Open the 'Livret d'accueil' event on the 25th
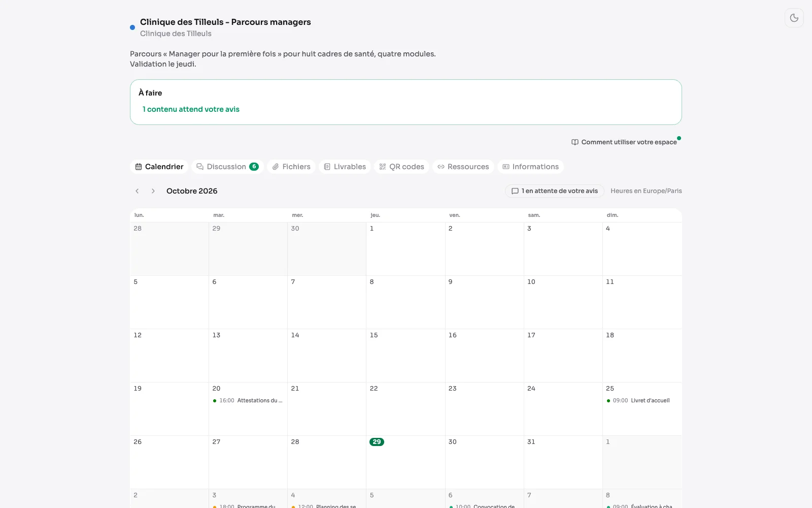 tap(641, 401)
